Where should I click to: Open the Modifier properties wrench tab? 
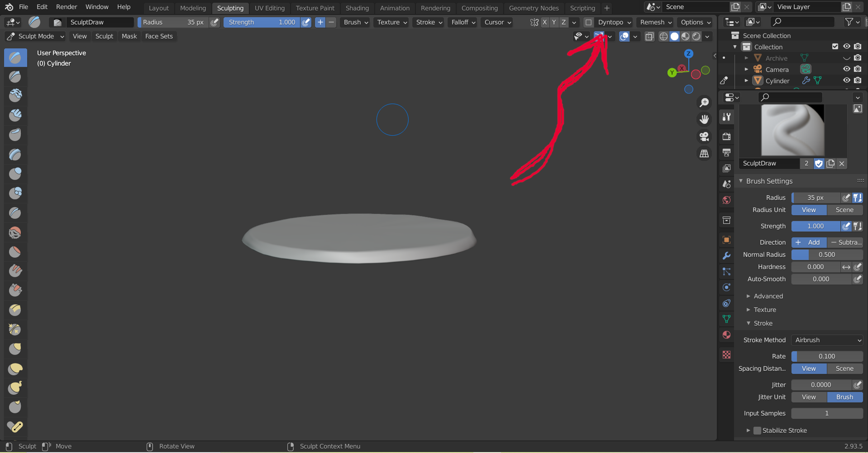pos(726,255)
